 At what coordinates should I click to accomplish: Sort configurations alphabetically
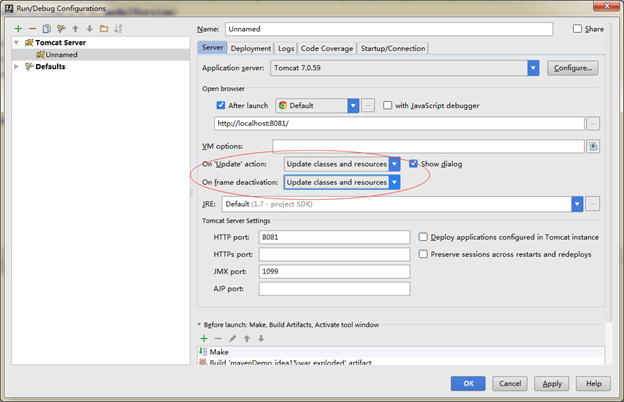coord(118,29)
